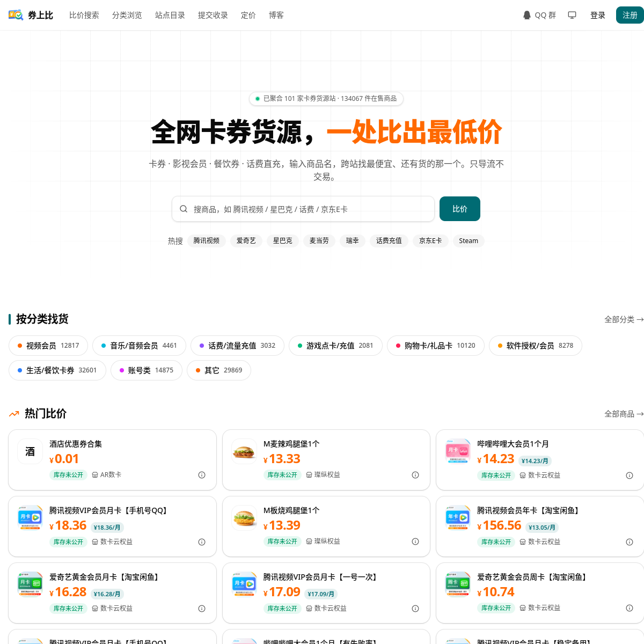This screenshot has height=644, width=644.
Task: Go to 站点目录 page
Action: [x=170, y=15]
